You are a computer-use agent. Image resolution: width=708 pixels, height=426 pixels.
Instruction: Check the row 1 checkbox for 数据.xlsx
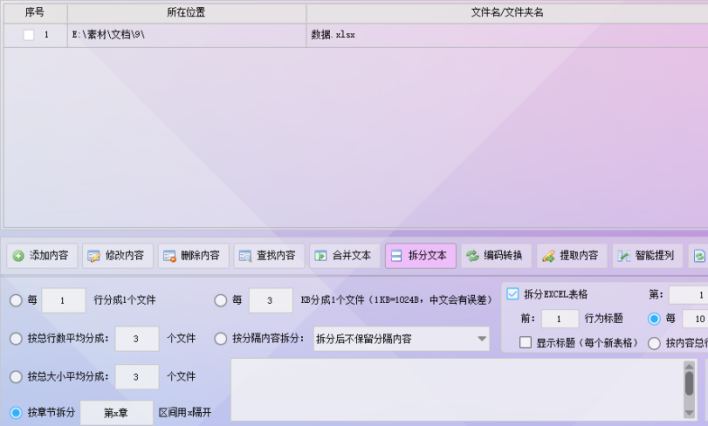click(x=28, y=35)
